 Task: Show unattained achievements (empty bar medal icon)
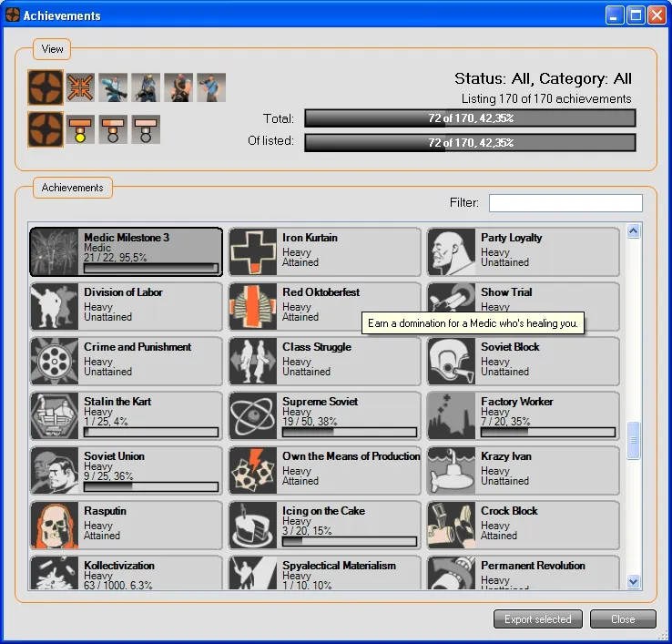coord(146,128)
